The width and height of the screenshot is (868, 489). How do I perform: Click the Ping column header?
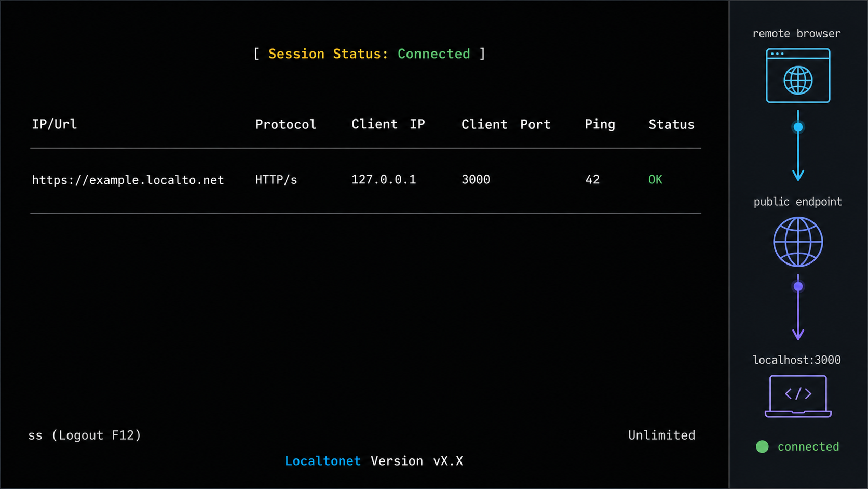600,125
